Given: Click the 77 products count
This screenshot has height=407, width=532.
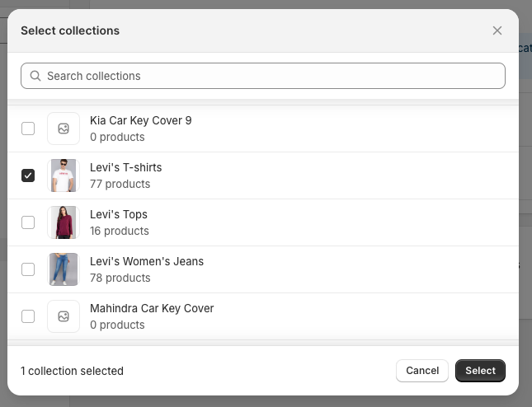Looking at the screenshot, I should tap(120, 184).
